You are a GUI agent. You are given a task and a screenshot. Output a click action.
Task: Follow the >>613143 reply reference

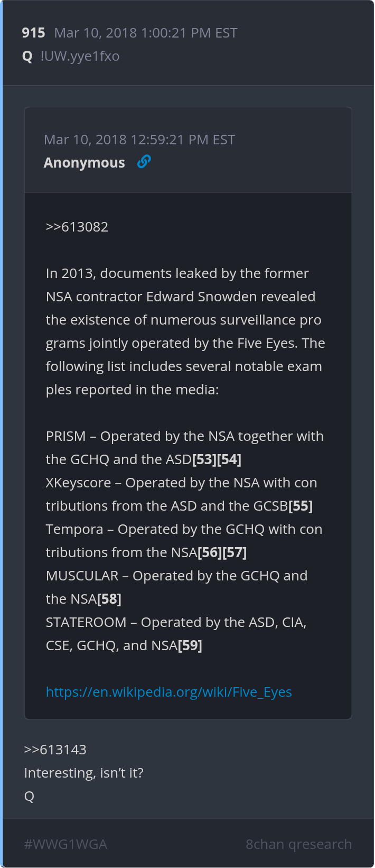[x=55, y=750]
